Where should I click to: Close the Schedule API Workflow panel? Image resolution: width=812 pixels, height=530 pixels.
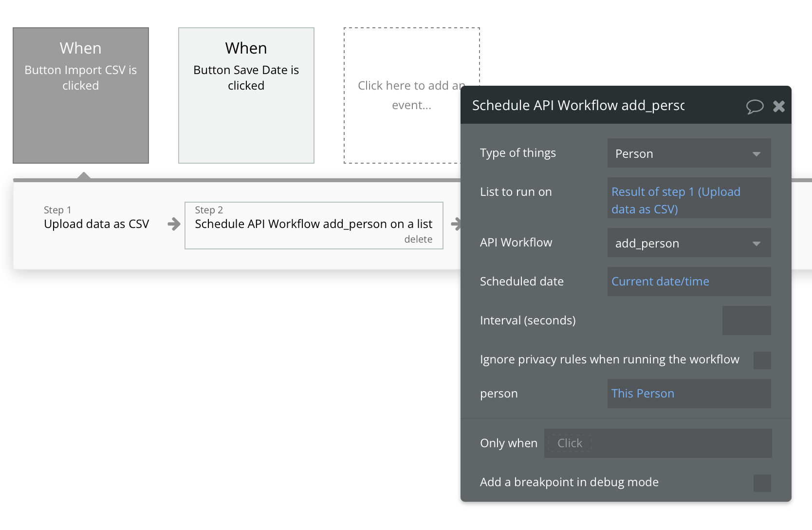click(779, 106)
